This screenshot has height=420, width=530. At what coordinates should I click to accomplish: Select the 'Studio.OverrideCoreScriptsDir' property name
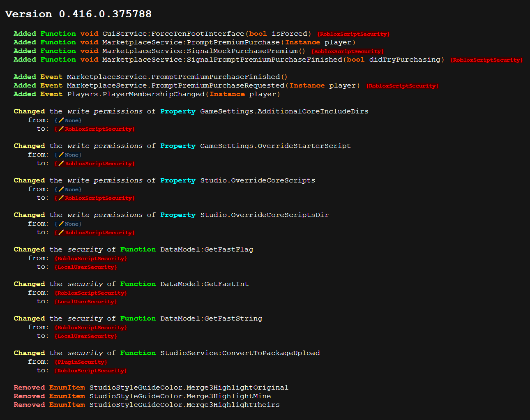pos(264,215)
